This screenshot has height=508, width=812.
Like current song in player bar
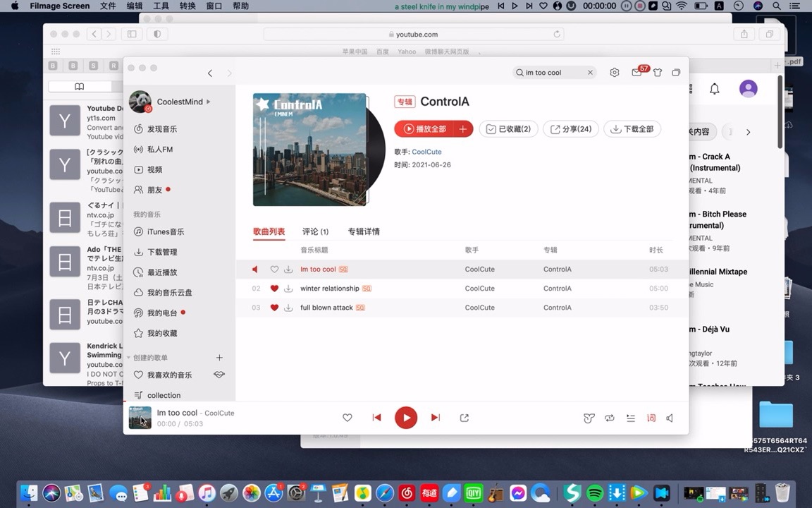(347, 418)
